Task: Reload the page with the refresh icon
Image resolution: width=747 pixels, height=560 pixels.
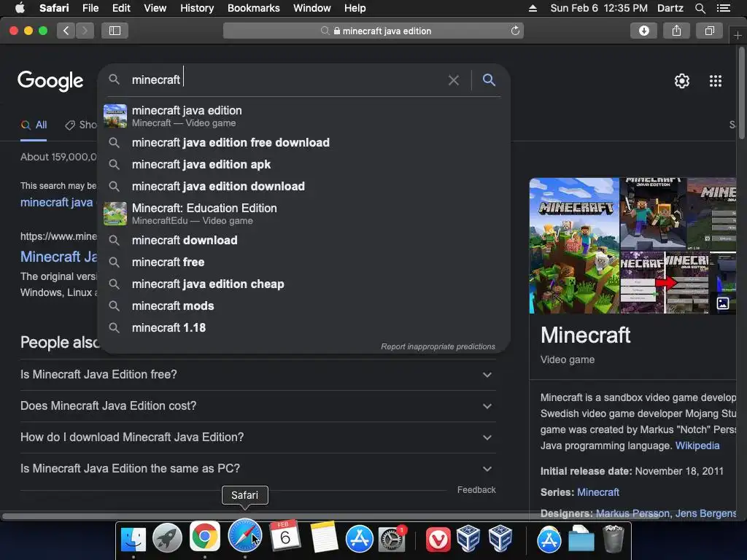Action: (515, 31)
